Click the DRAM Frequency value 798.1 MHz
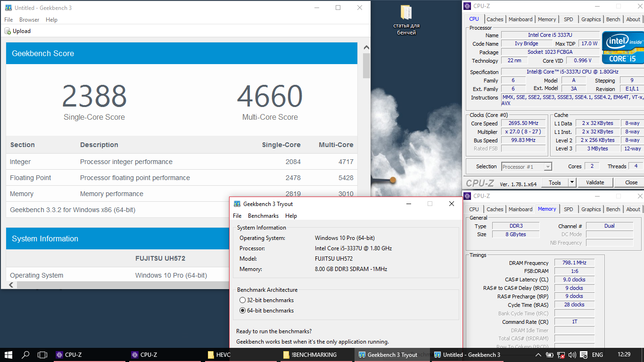Image resolution: width=644 pixels, height=362 pixels. point(574,263)
